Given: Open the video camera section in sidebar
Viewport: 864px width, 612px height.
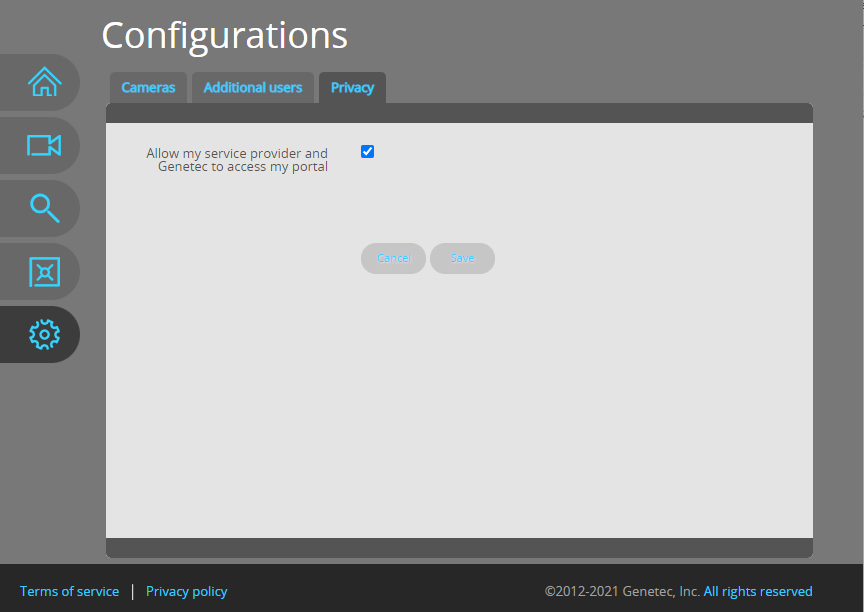Looking at the screenshot, I should [44, 146].
